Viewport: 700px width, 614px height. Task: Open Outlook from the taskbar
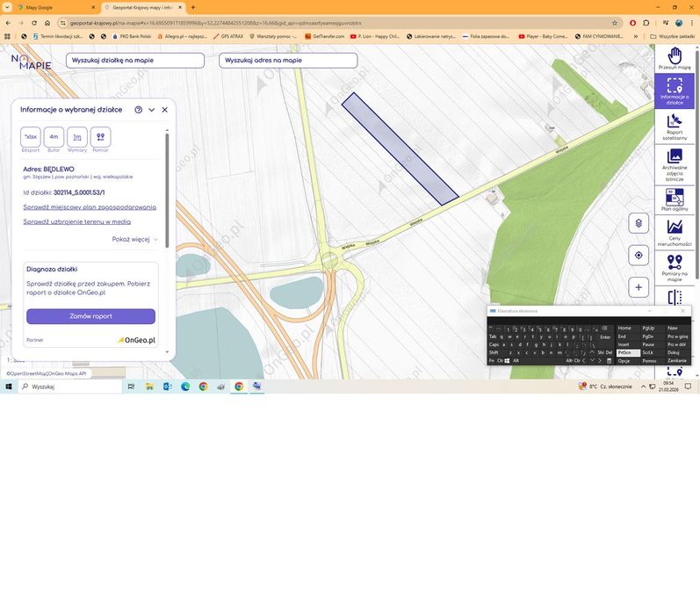pos(168,386)
